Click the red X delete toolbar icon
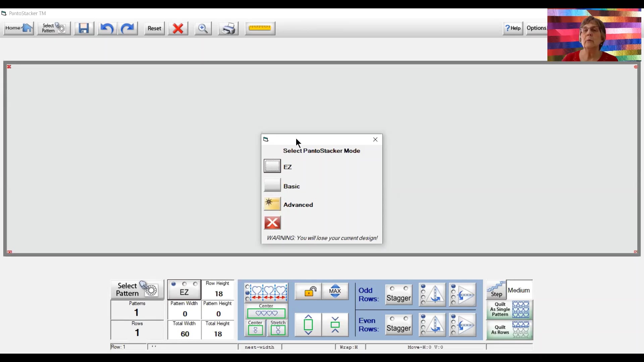 tap(178, 28)
